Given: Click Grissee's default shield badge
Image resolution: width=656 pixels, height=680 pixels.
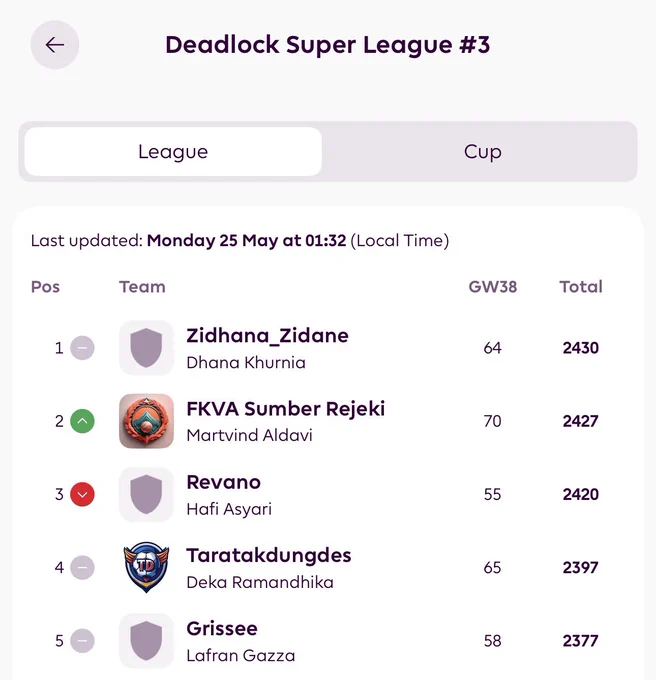Looking at the screenshot, I should [147, 641].
